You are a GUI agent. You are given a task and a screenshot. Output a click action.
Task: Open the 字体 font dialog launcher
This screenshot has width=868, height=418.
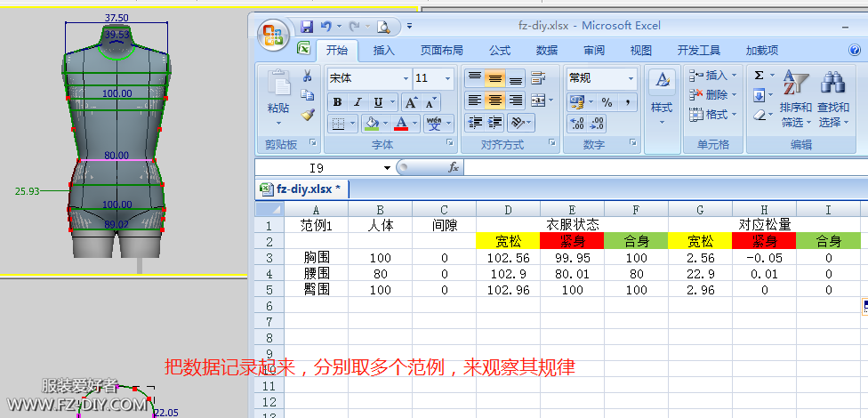click(x=448, y=143)
